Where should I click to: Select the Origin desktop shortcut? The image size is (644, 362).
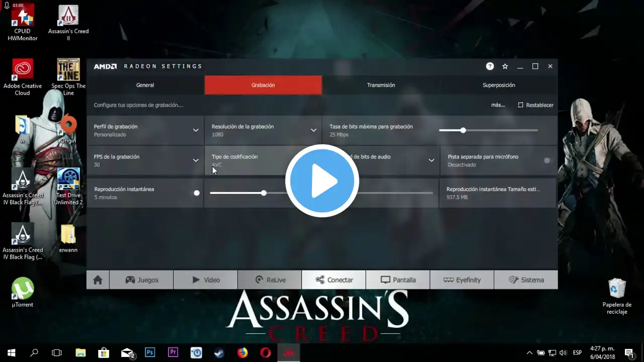68,129
